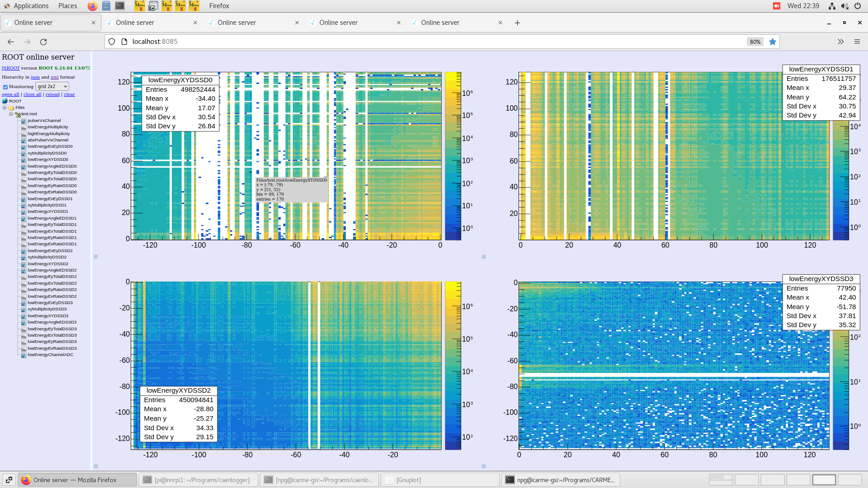
Task: Click the 1D histogram icon beside lowEnergyMultiplicity
Action: tap(24, 127)
